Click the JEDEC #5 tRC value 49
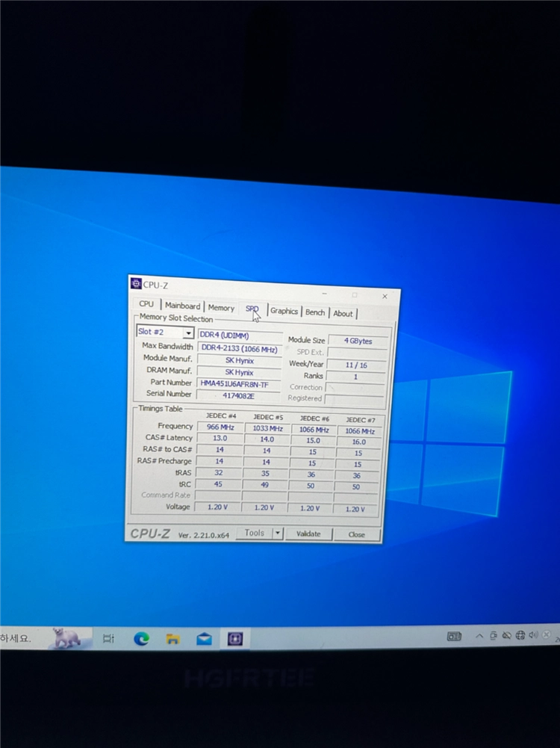The width and height of the screenshot is (560, 748). (264, 485)
